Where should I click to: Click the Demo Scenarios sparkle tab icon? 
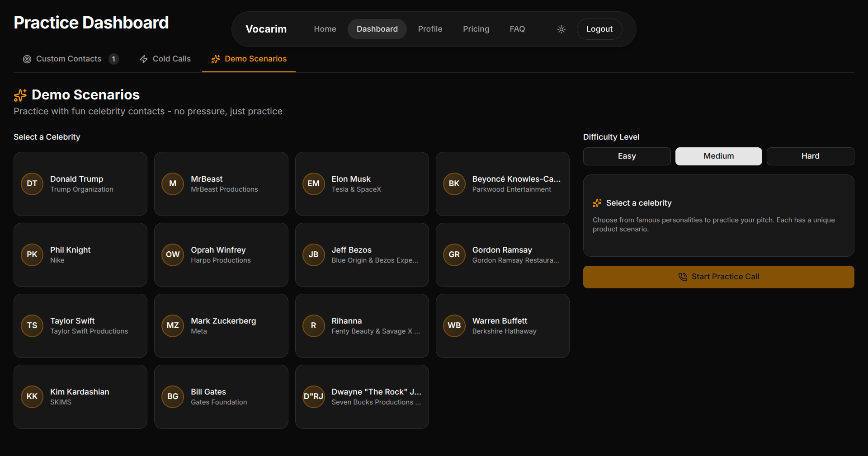pyautogui.click(x=216, y=59)
